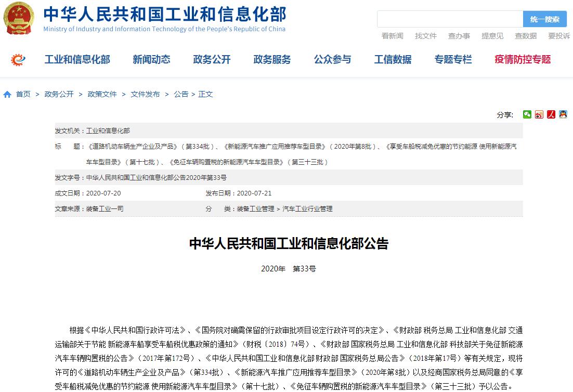Share via QQ penguin icon
This screenshot has height=392, width=573.
563,115
